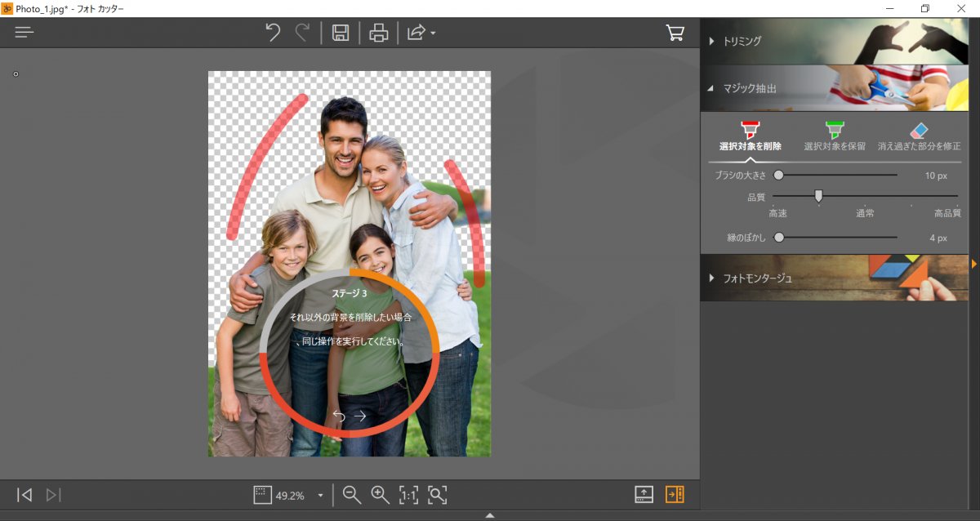The image size is (980, 521).
Task: Click the zoom in magnifier
Action: coord(380,494)
